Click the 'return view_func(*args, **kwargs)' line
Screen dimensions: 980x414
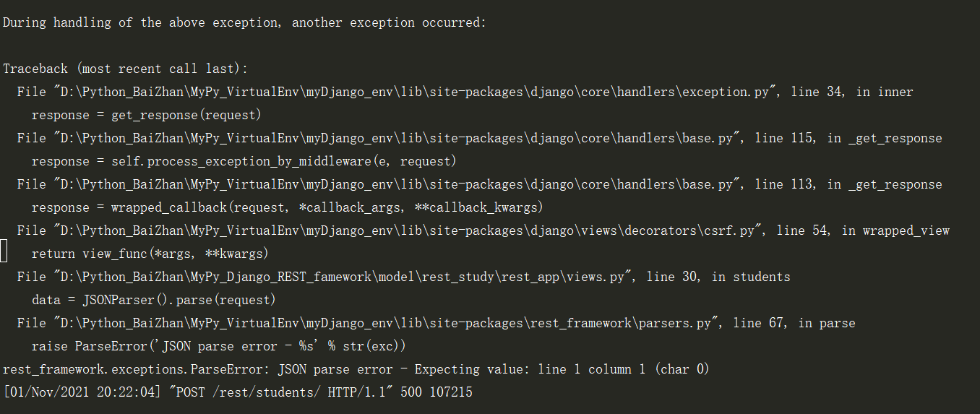[150, 254]
